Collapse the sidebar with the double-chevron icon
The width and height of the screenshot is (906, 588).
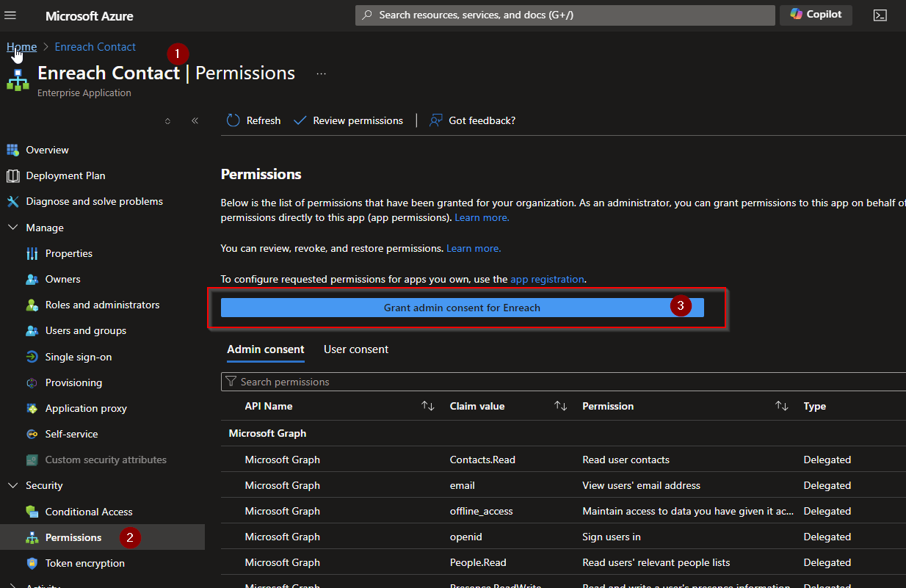point(195,121)
